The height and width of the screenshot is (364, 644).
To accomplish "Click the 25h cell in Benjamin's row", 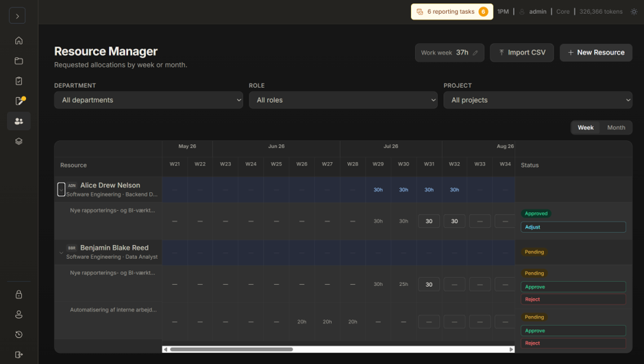I will click(404, 284).
